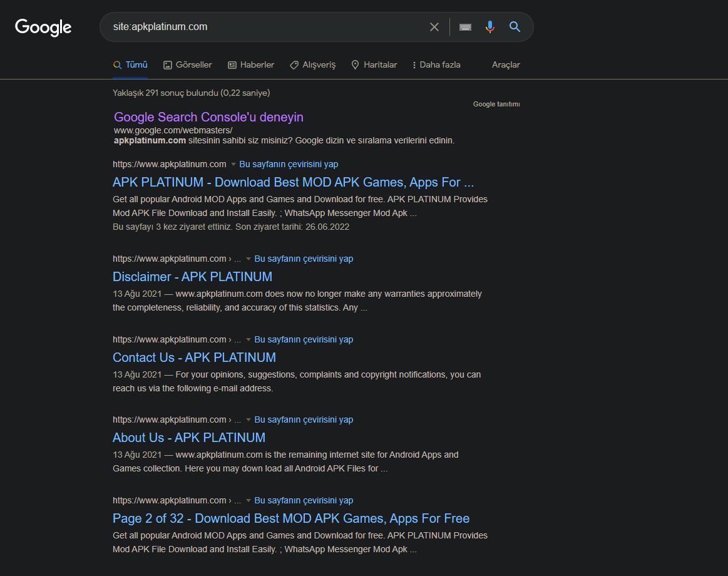Click the www.google.com/webmasters/ URL text
This screenshot has height=576, width=728.
point(173,130)
